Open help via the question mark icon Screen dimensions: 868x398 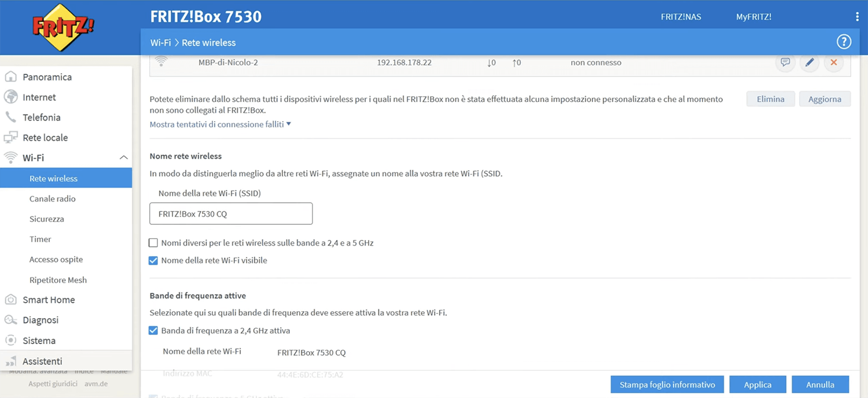click(844, 42)
